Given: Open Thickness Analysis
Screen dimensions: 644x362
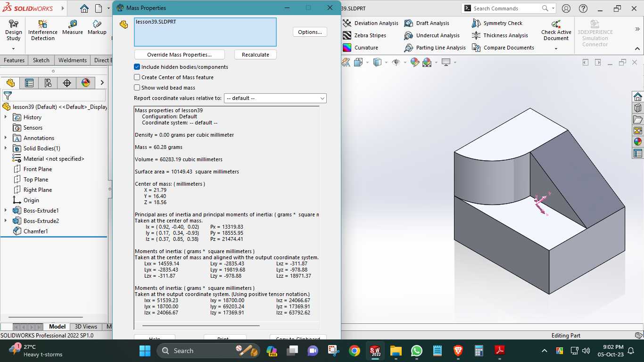Looking at the screenshot, I should [500, 35].
